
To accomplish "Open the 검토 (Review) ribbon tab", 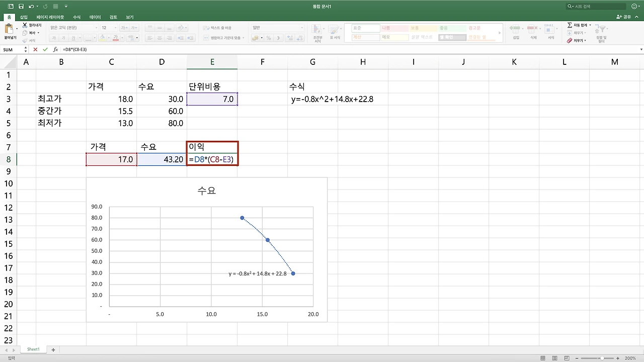I will click(113, 17).
